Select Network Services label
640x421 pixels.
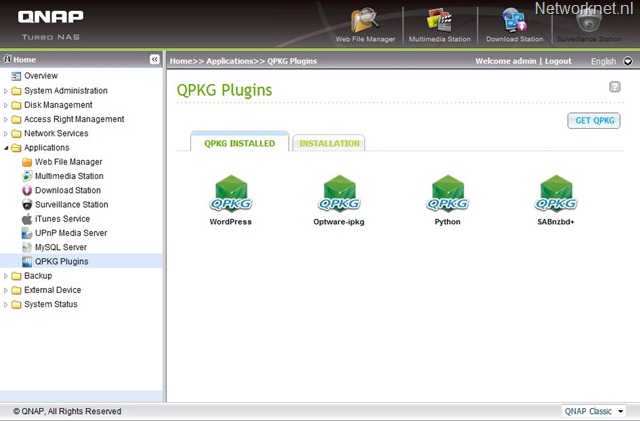pyautogui.click(x=56, y=134)
